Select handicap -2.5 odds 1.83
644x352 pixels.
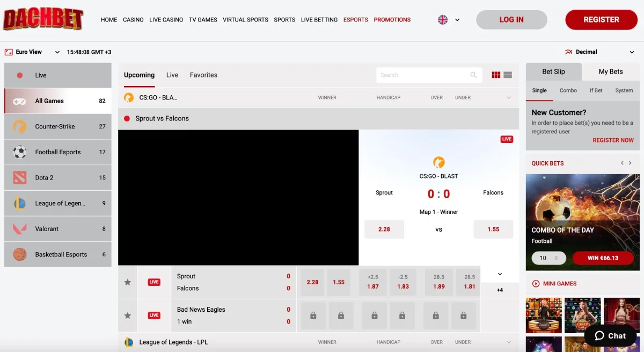(x=403, y=282)
